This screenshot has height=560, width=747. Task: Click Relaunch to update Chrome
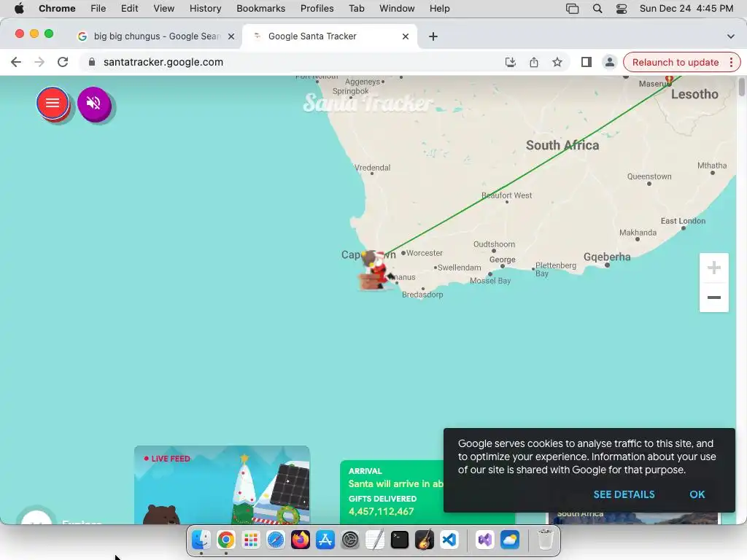coord(675,63)
